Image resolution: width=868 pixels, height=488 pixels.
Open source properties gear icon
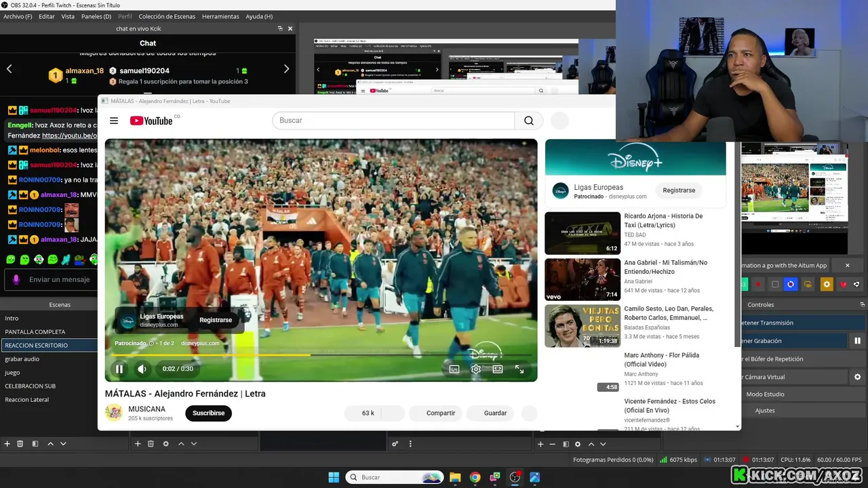[165, 444]
